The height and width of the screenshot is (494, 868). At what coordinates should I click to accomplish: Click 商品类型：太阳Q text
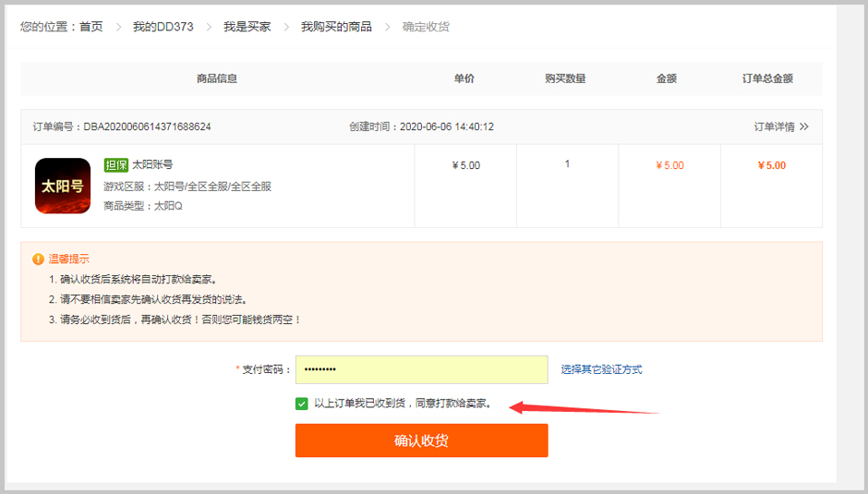click(x=143, y=206)
